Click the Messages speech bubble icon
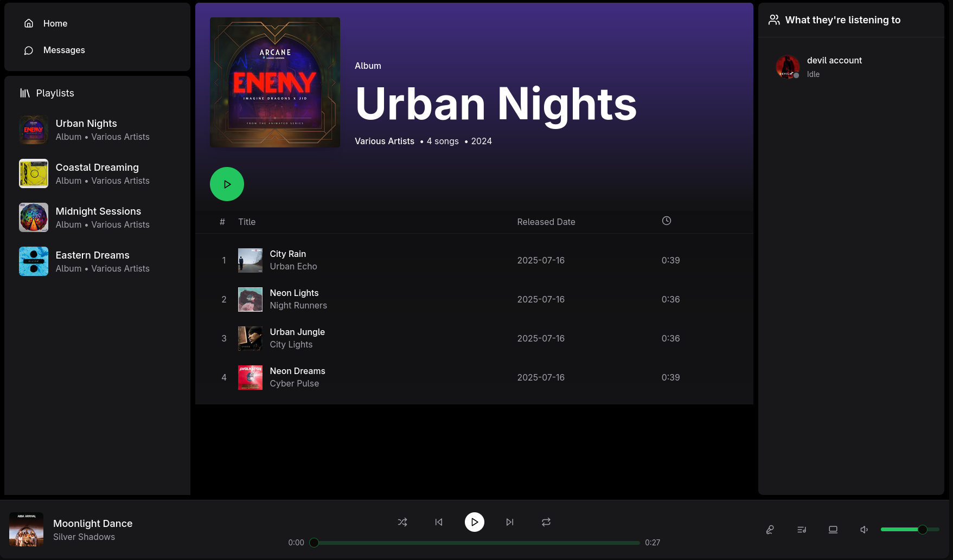This screenshot has height=560, width=953. coord(29,50)
